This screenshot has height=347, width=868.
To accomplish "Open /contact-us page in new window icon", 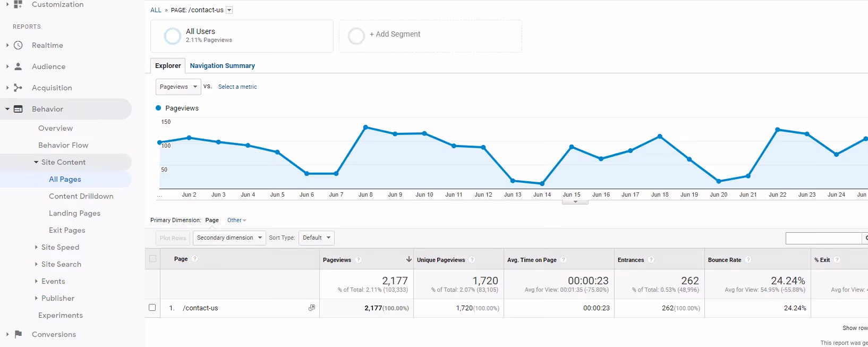I will click(312, 308).
